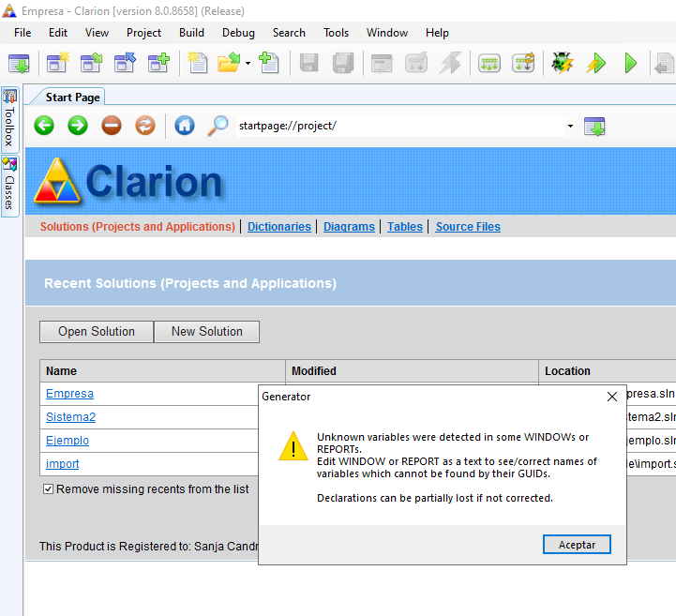
Task: Open the File menu
Action: [x=23, y=33]
